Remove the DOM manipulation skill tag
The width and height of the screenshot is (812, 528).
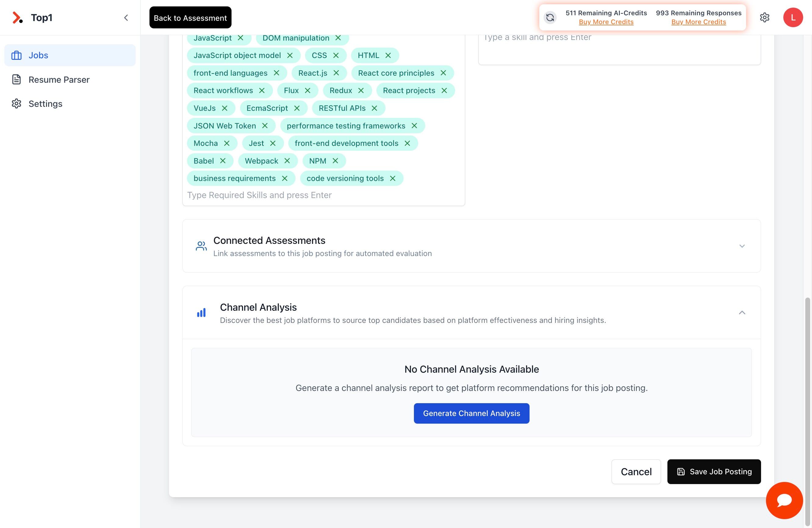pyautogui.click(x=338, y=38)
